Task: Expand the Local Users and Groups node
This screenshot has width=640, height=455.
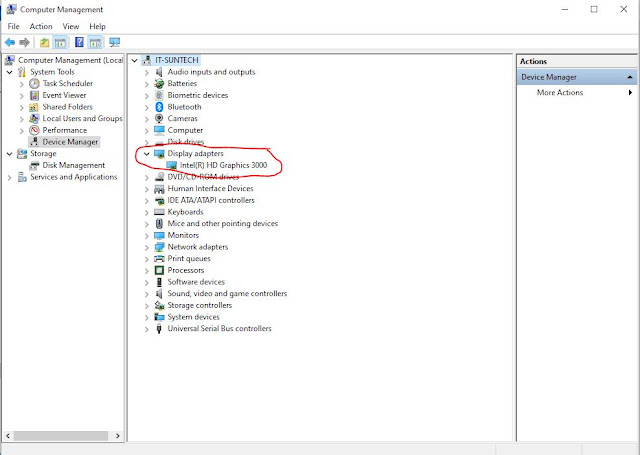Action: pyautogui.click(x=22, y=119)
